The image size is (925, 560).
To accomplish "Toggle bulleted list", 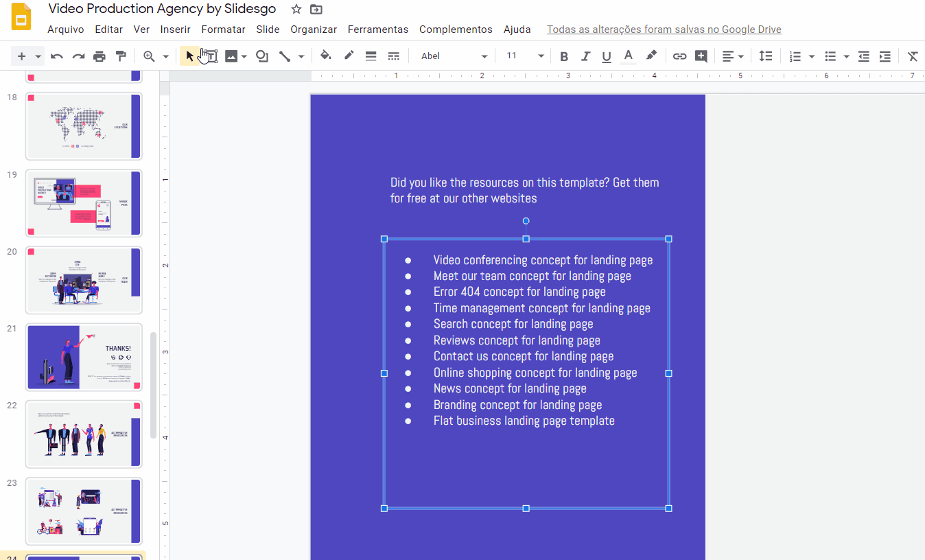I will coord(830,56).
